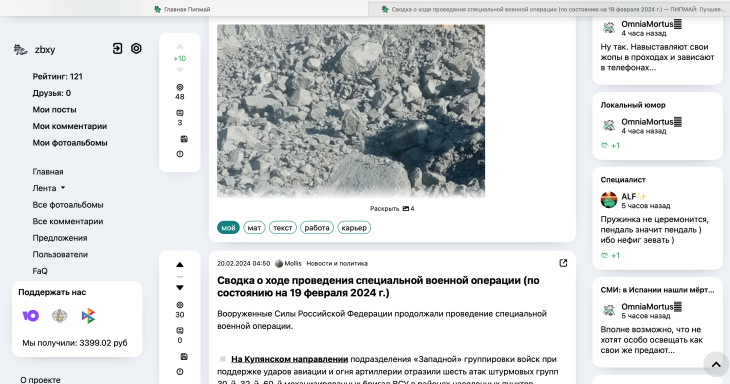Expand the photo gallery via Раскрыть
This screenshot has width=730, height=384.
coord(392,209)
